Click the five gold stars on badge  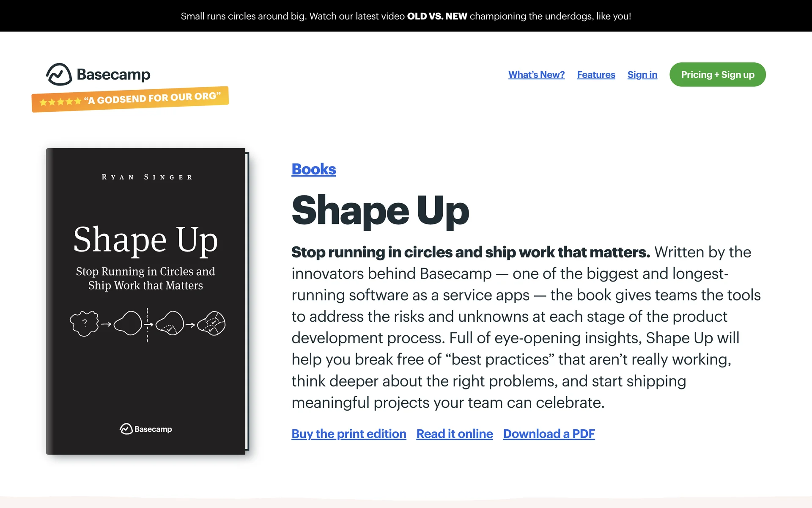(x=60, y=102)
